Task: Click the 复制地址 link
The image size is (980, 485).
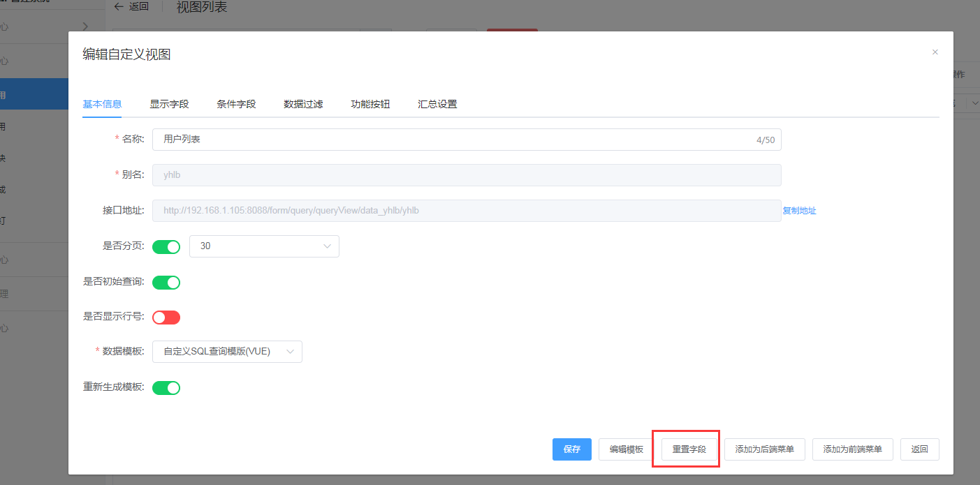Action: click(799, 211)
